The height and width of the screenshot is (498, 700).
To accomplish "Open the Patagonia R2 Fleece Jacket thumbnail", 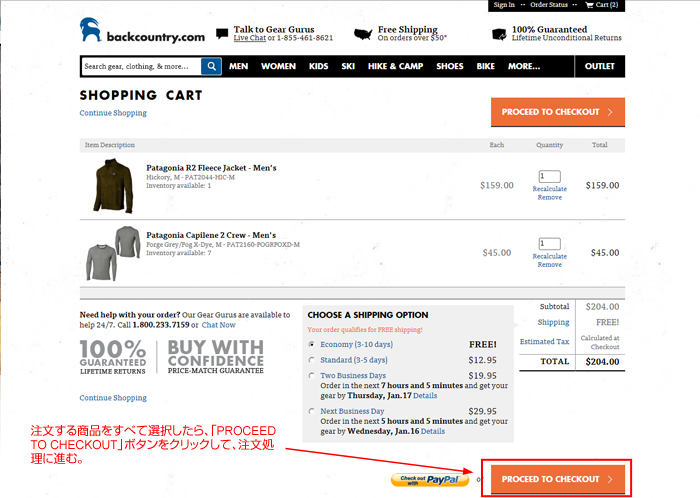I will click(x=112, y=183).
